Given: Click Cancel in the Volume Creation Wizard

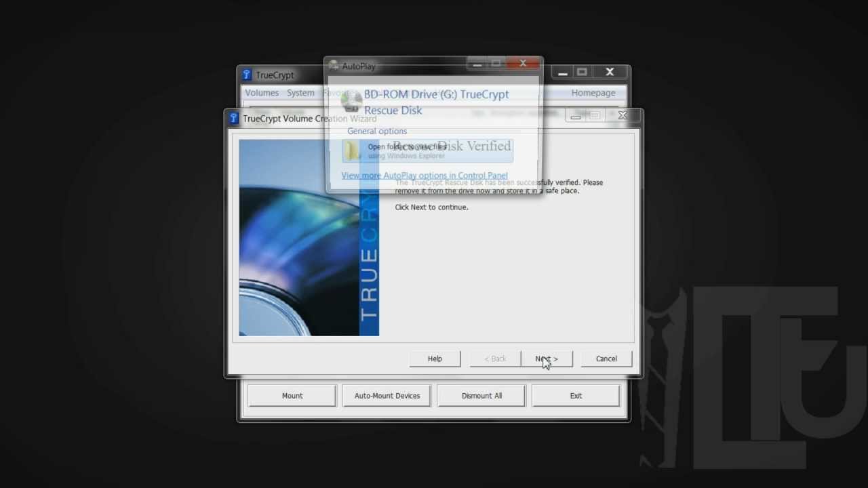Looking at the screenshot, I should tap(606, 359).
